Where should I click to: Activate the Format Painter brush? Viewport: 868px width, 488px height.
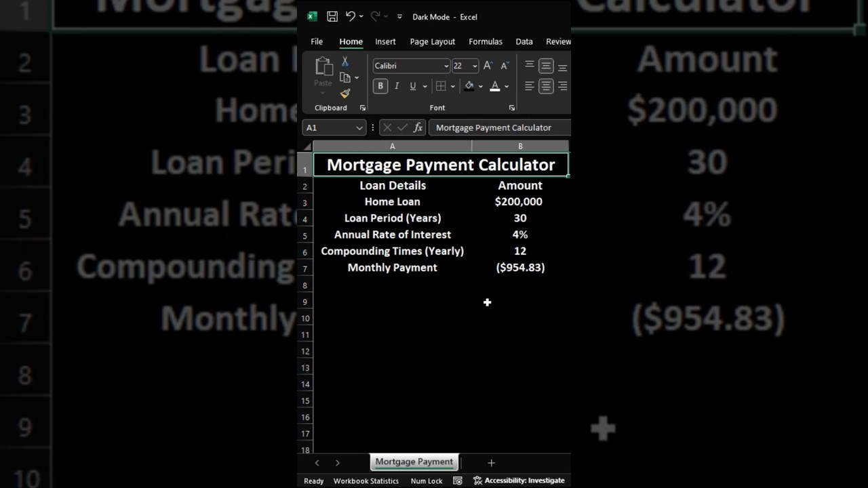point(345,94)
